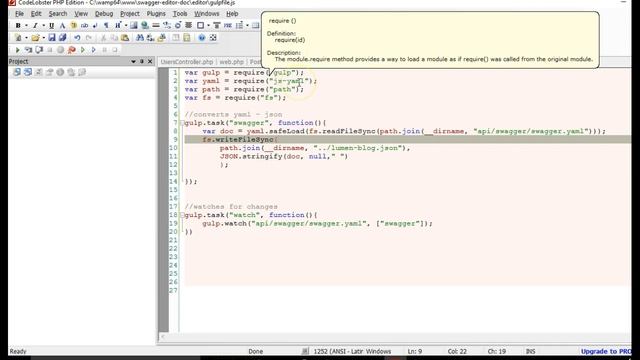Open dropdown arrow next to new file
The height and width of the screenshot is (360, 640).
click(x=27, y=38)
